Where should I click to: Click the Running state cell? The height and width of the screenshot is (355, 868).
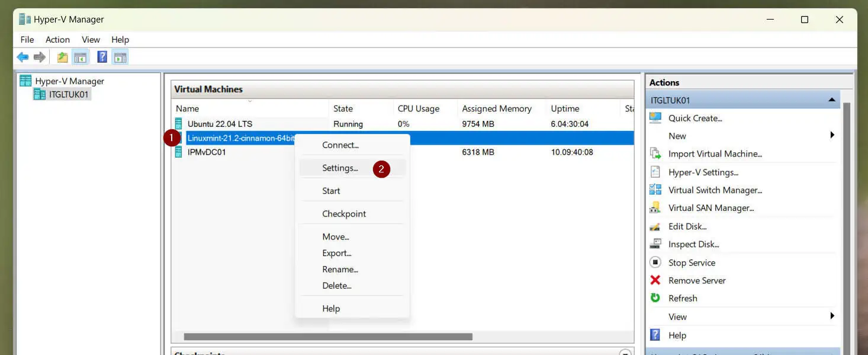click(x=348, y=124)
